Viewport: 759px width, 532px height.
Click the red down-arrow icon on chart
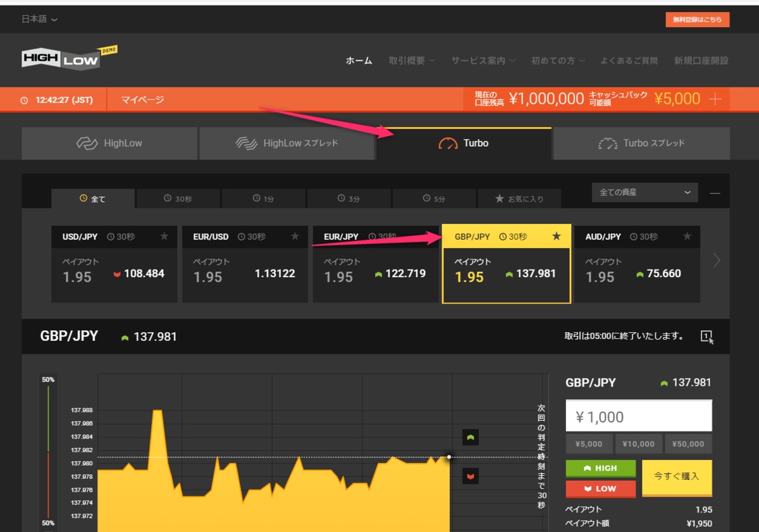(x=470, y=476)
